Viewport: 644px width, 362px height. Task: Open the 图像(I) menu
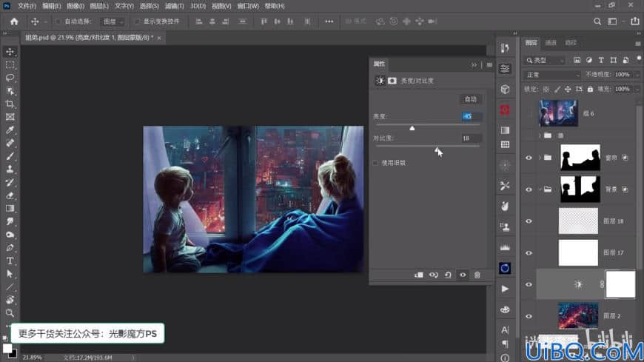tap(76, 6)
